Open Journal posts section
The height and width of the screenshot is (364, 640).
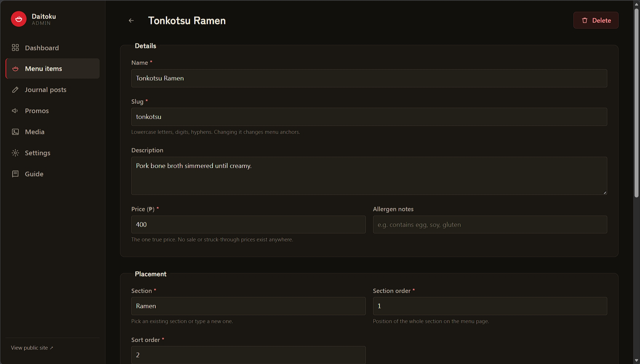(x=53, y=90)
